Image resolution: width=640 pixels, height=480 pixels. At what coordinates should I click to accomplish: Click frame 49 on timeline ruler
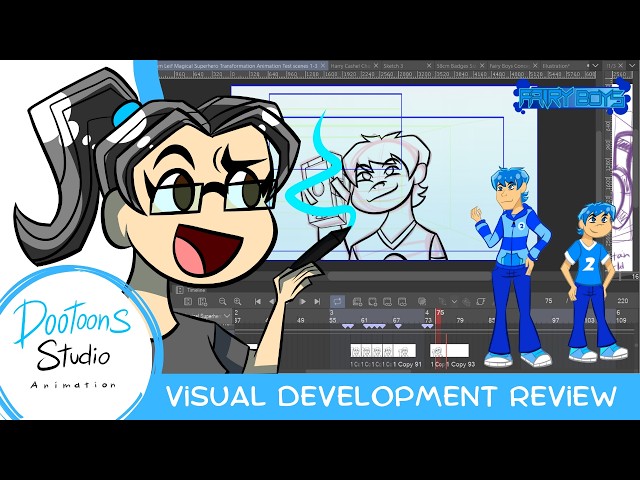point(301,320)
